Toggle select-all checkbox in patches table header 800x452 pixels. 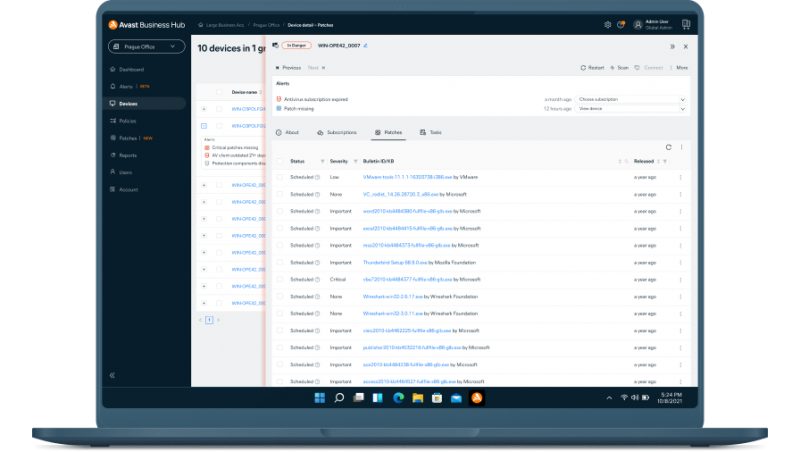(280, 161)
